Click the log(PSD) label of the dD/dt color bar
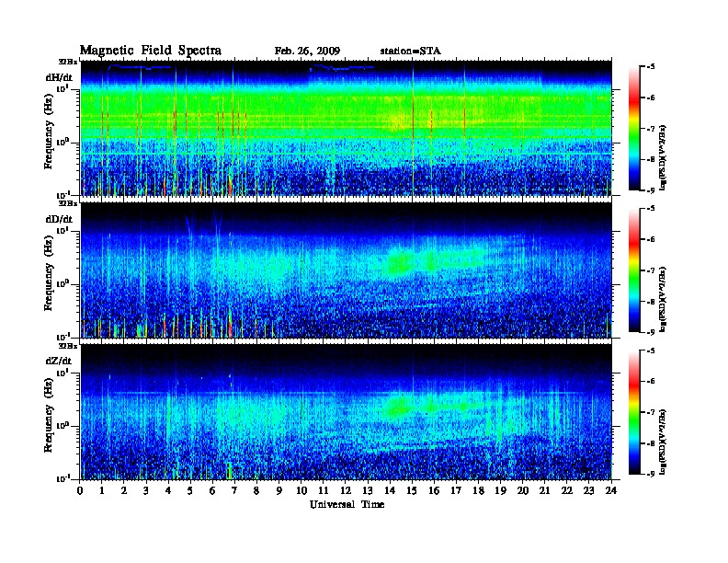 pyautogui.click(x=664, y=299)
